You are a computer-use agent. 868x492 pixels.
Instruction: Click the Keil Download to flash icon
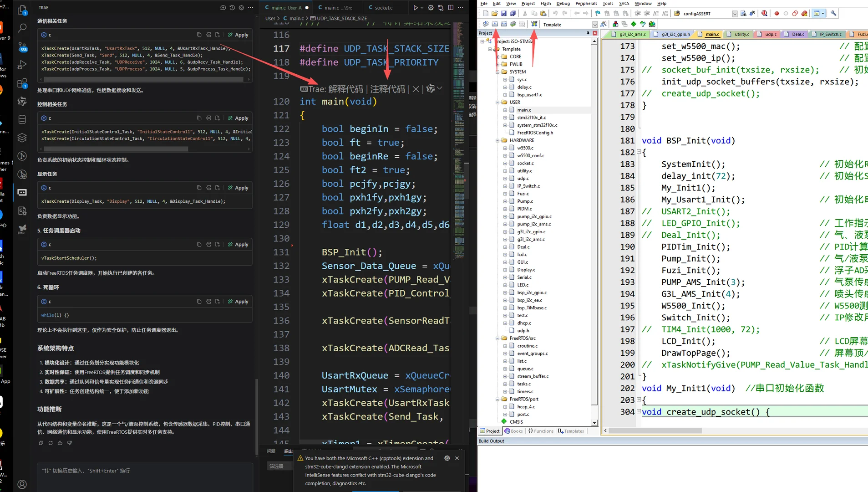point(534,24)
